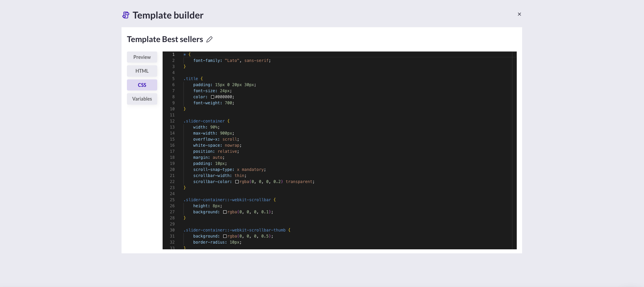Click color swatch on line 31 background

(x=225, y=236)
